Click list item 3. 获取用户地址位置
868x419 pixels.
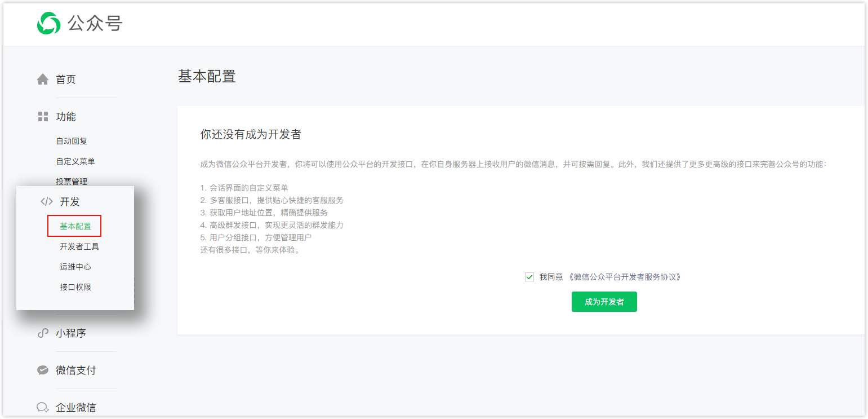tap(264, 213)
